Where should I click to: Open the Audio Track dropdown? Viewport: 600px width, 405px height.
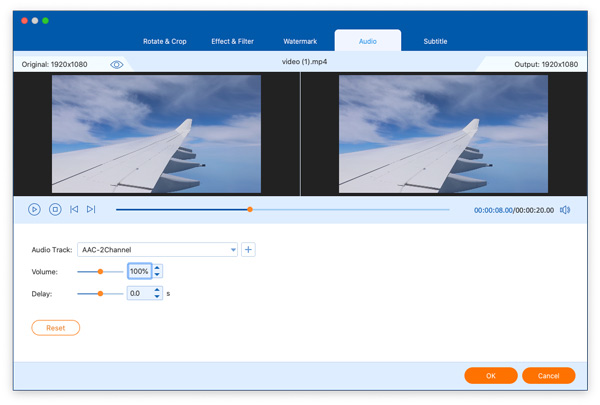[233, 250]
